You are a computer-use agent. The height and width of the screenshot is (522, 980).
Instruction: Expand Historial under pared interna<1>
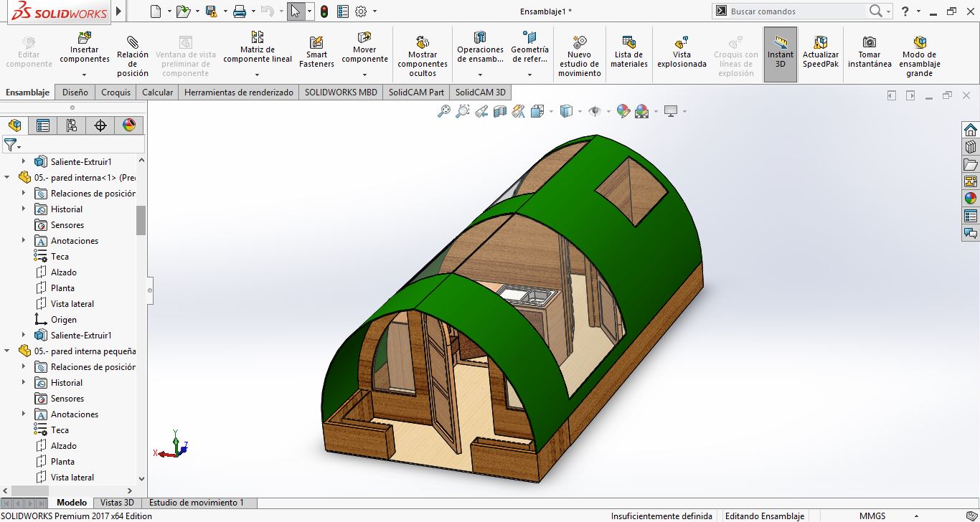click(x=24, y=209)
